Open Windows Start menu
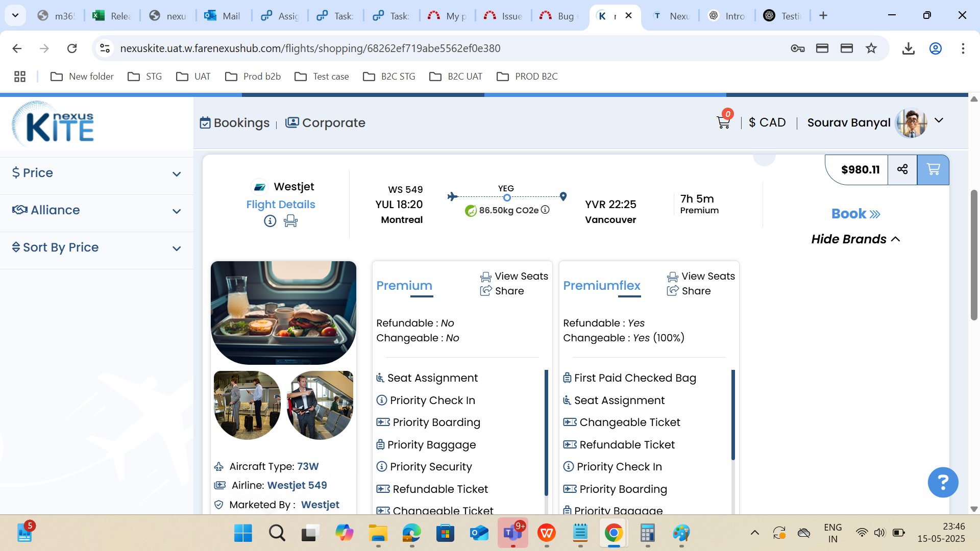 pyautogui.click(x=243, y=533)
